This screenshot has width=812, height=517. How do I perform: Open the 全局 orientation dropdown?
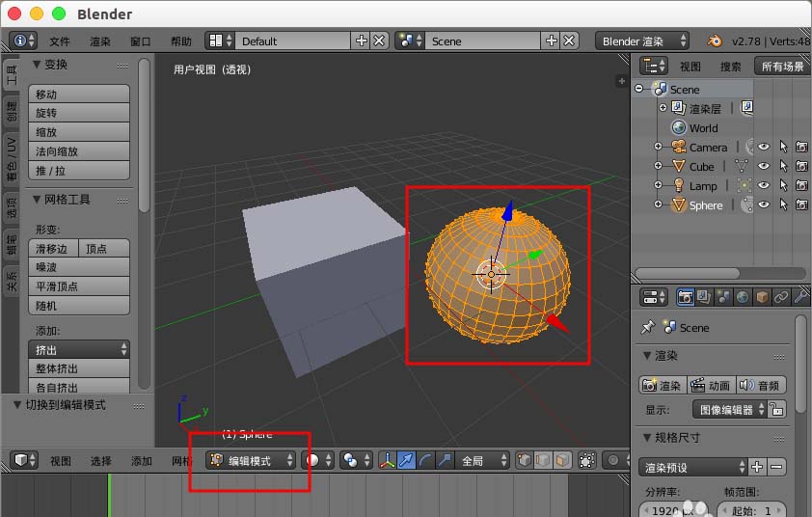click(483, 461)
